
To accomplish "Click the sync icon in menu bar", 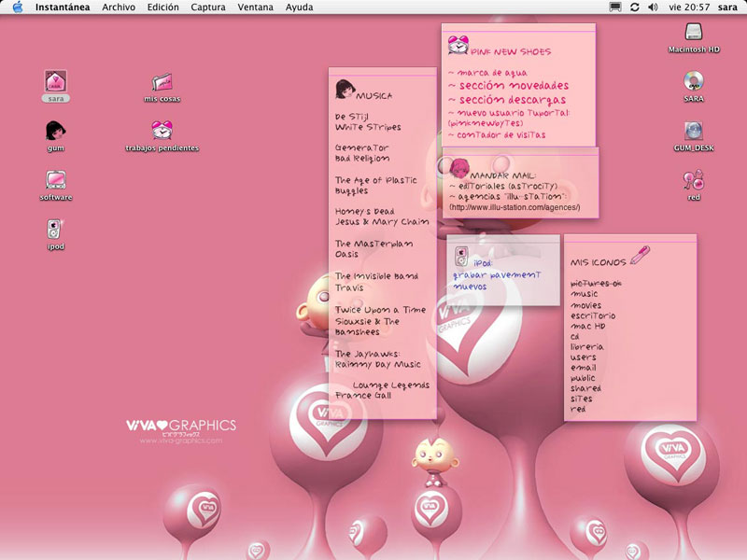I will [x=635, y=7].
